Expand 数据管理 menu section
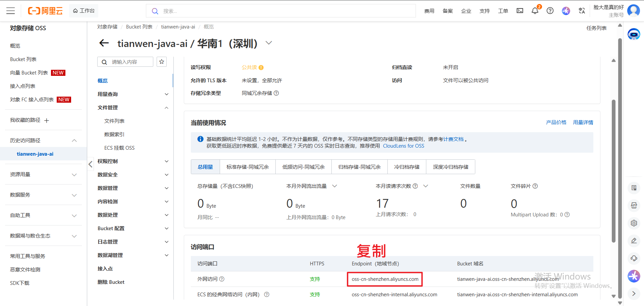The image size is (644, 306). (167, 188)
